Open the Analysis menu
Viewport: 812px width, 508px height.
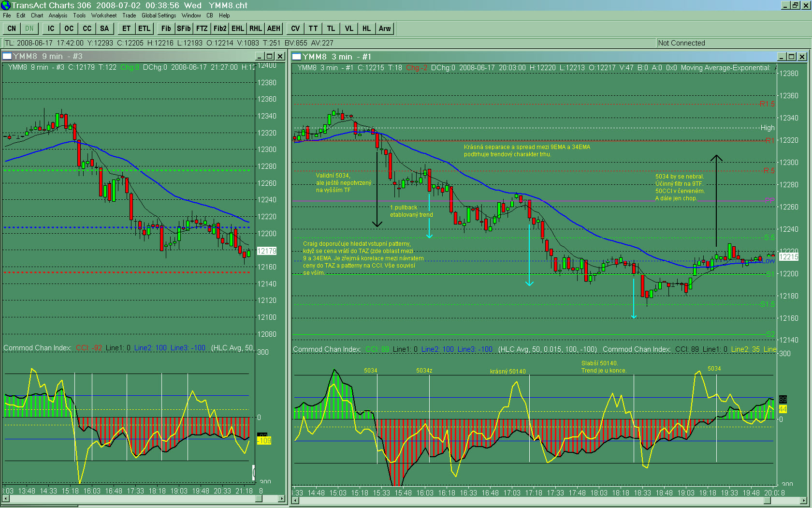(x=58, y=15)
